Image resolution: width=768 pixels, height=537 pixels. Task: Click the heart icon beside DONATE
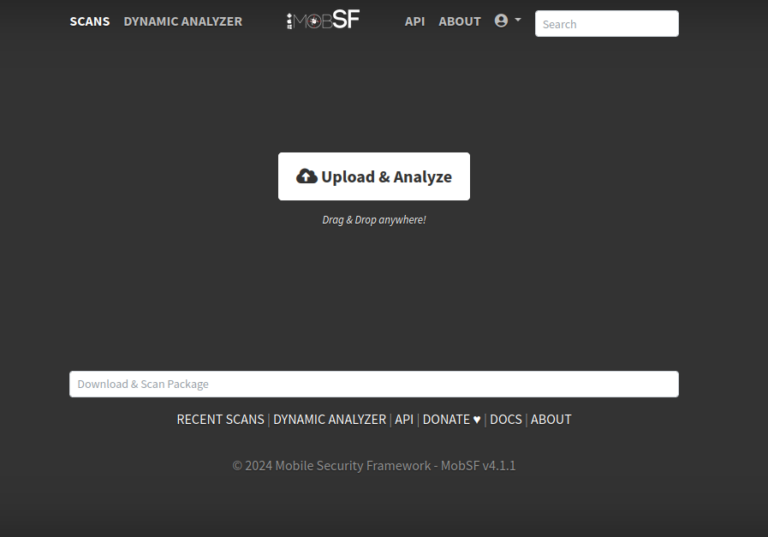click(x=477, y=420)
